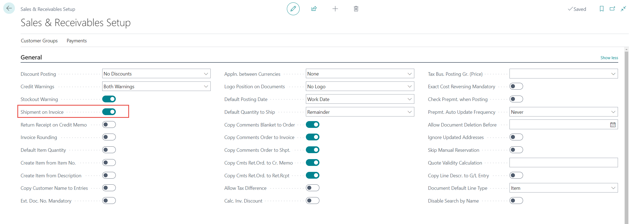This screenshot has height=224, width=644.
Task: Click the back arrow button
Action: pyautogui.click(x=9, y=8)
